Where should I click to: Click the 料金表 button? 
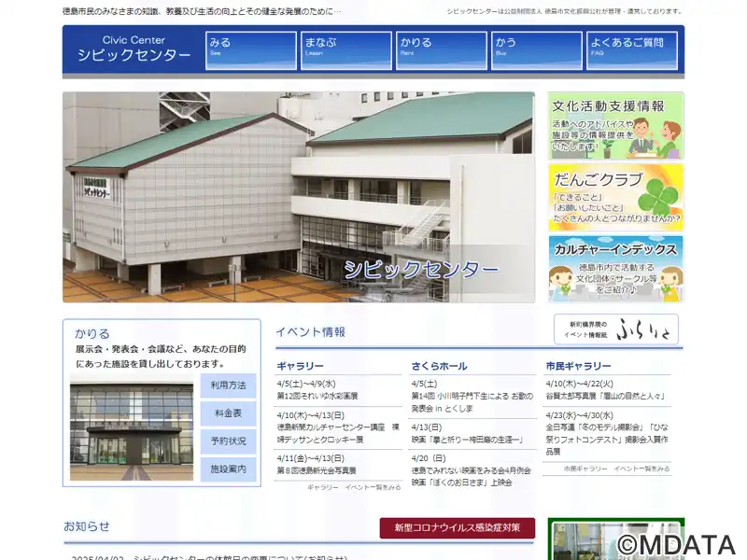(x=228, y=413)
